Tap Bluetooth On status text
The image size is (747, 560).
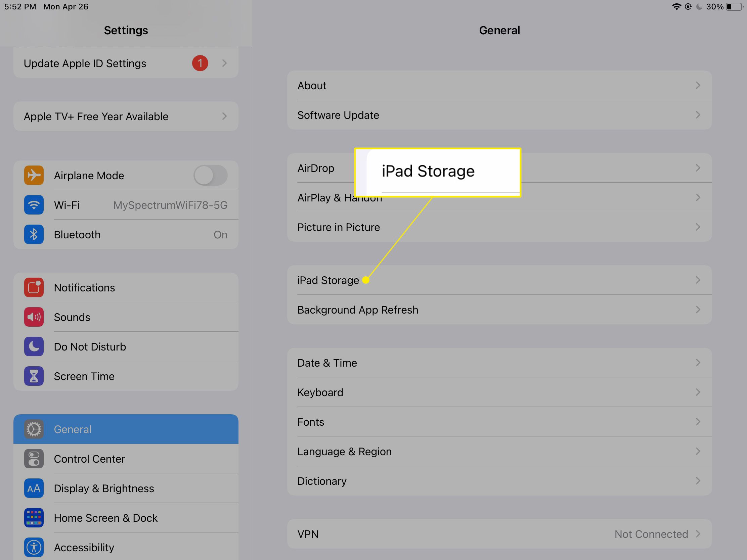click(221, 235)
